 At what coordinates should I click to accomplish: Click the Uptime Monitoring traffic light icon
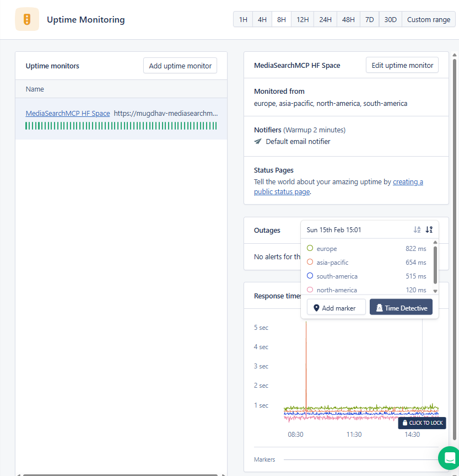point(27,19)
